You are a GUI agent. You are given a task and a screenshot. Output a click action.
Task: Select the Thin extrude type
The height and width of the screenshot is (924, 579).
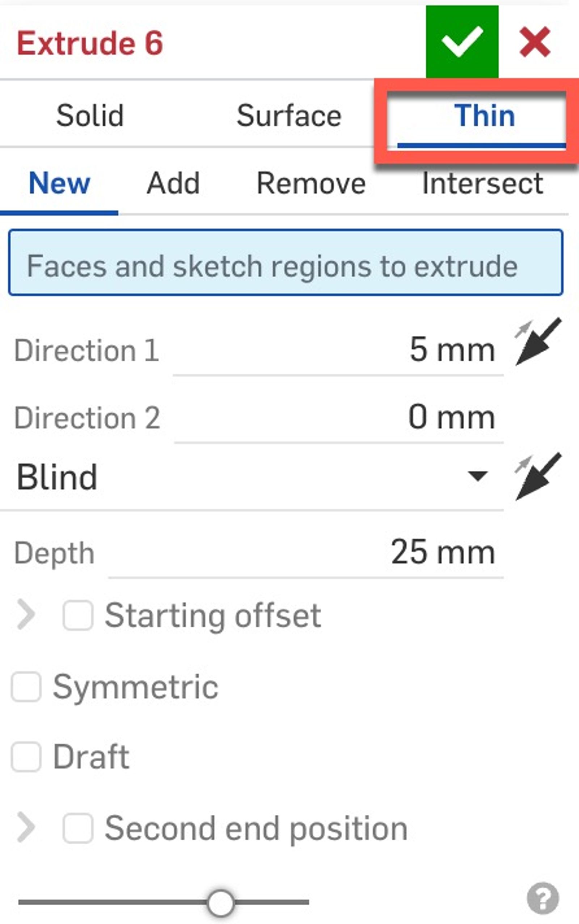485,115
